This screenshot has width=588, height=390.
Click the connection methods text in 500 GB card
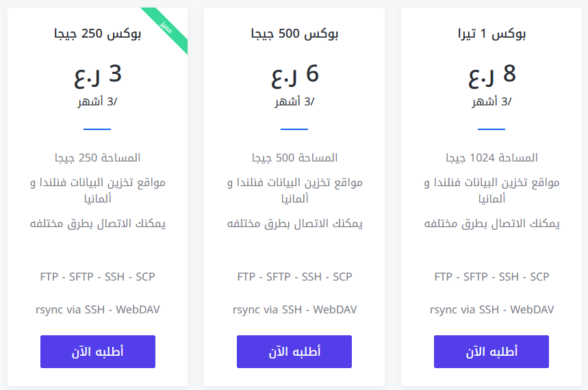[x=294, y=224]
